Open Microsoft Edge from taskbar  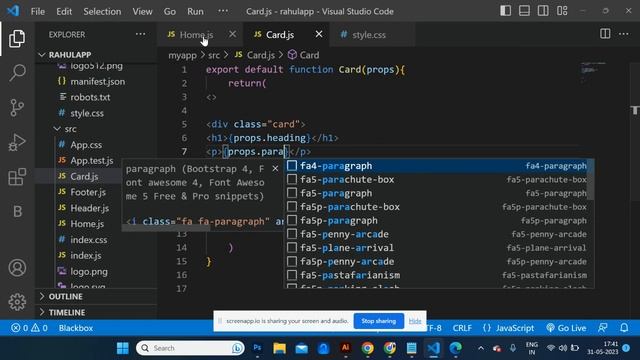click(456, 348)
